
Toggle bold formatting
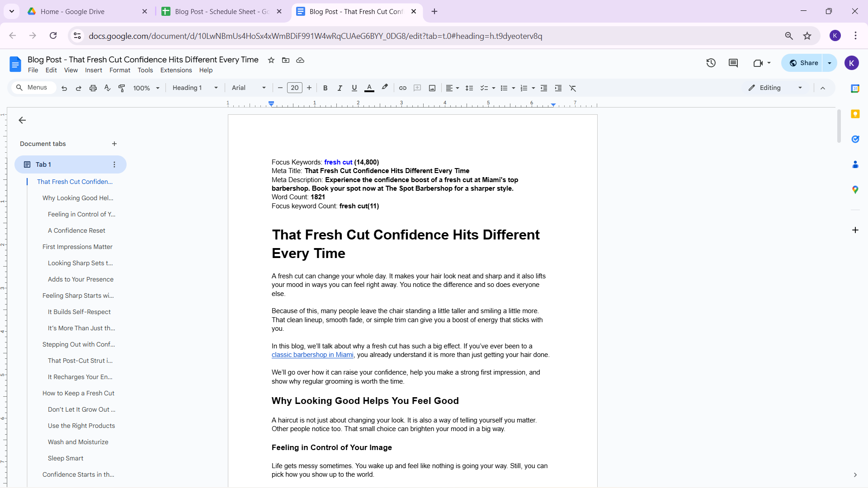pyautogui.click(x=325, y=88)
